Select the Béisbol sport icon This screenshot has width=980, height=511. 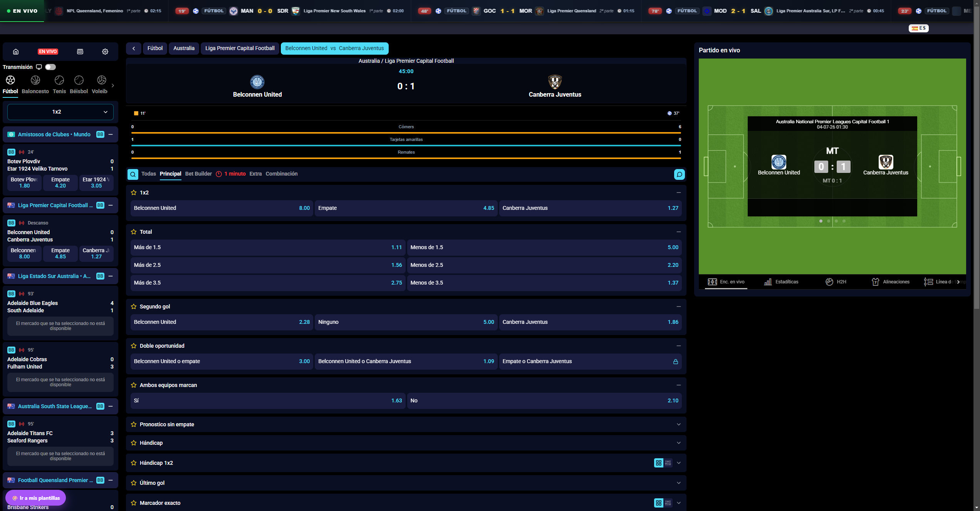point(79,80)
